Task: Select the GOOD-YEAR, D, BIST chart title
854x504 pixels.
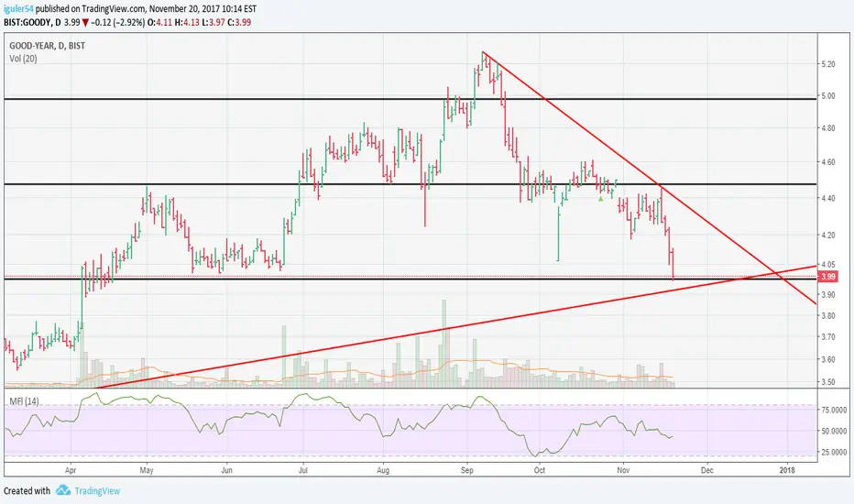Action: [47, 46]
